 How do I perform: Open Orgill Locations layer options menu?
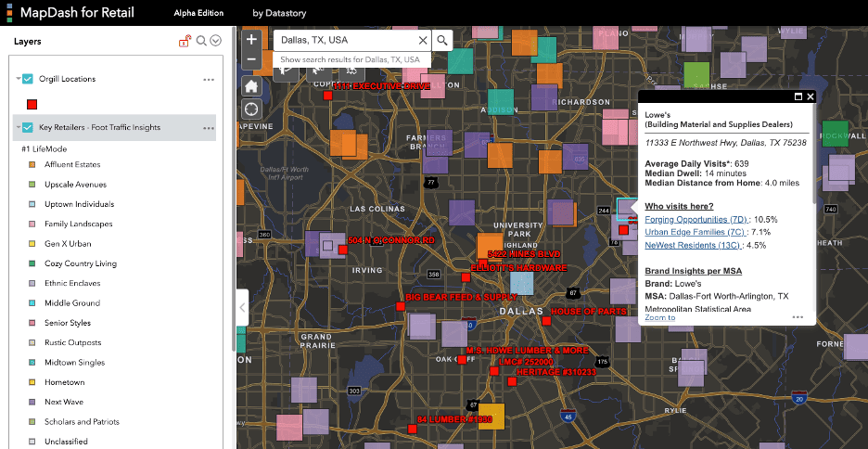click(208, 80)
